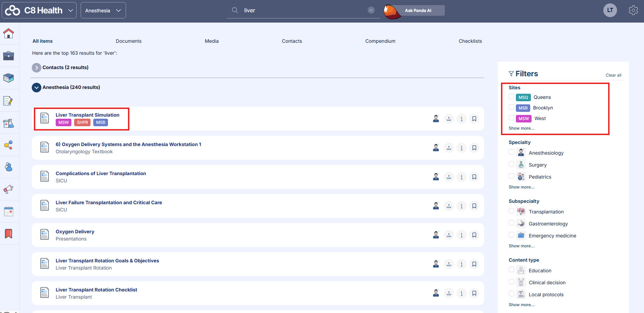Show info for Oxygen Delivery presentation
The width and height of the screenshot is (644, 313).
[x=461, y=235]
